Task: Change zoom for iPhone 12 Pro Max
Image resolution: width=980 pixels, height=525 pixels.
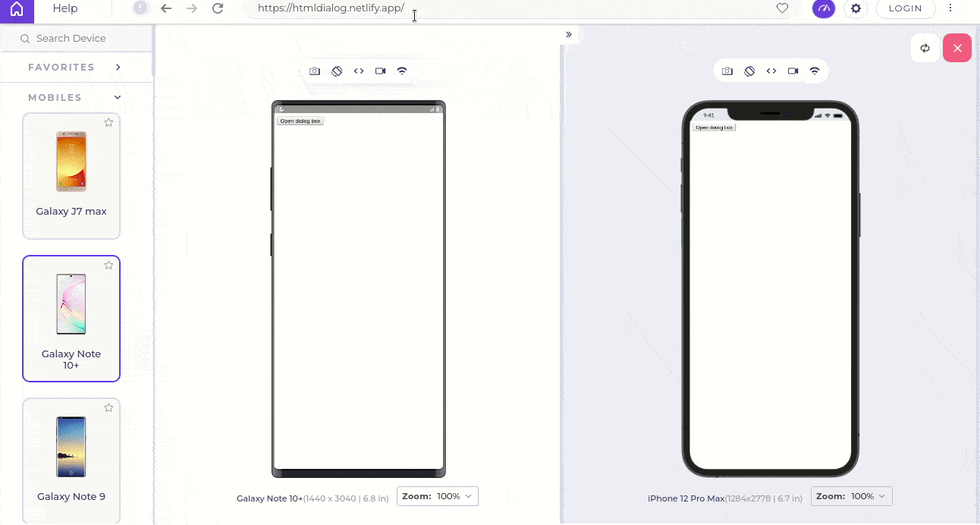Action: click(x=851, y=496)
